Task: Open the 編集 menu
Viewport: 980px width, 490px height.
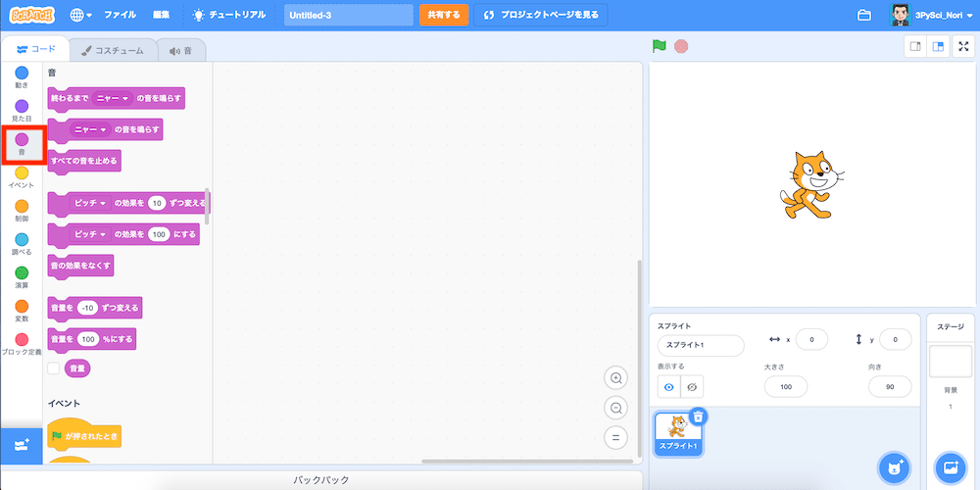Action: (161, 15)
